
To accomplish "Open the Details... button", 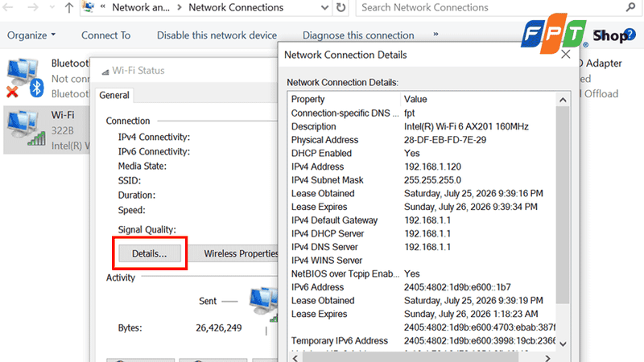I will point(150,253).
